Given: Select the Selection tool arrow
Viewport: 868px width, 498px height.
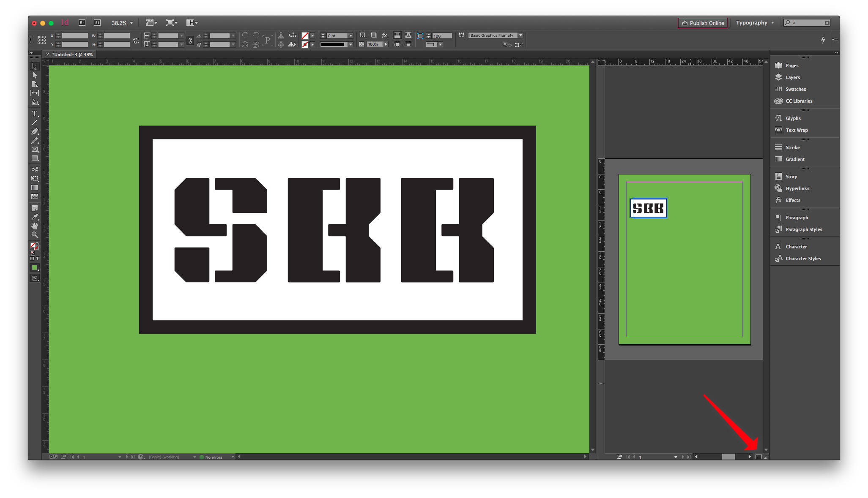Looking at the screenshot, I should click(35, 66).
